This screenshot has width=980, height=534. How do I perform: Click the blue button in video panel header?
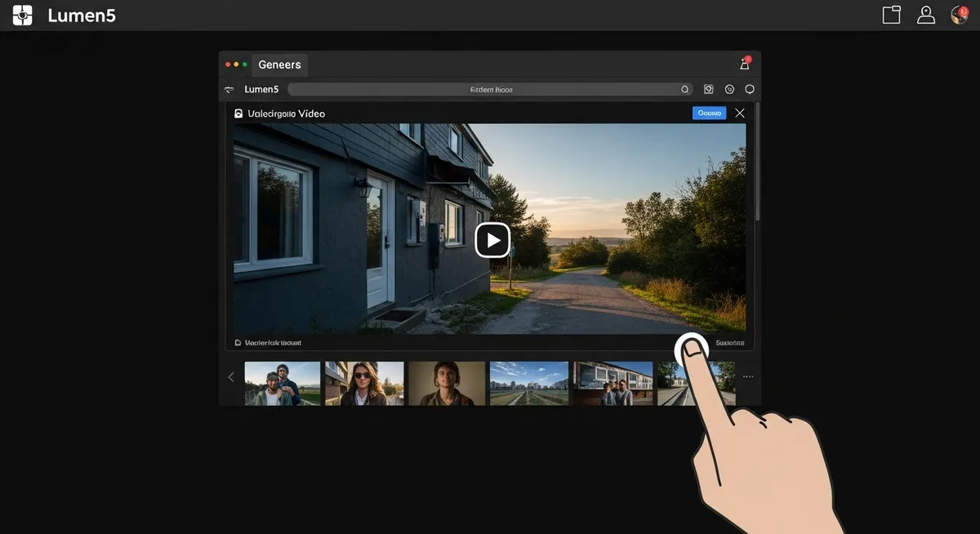click(x=709, y=113)
